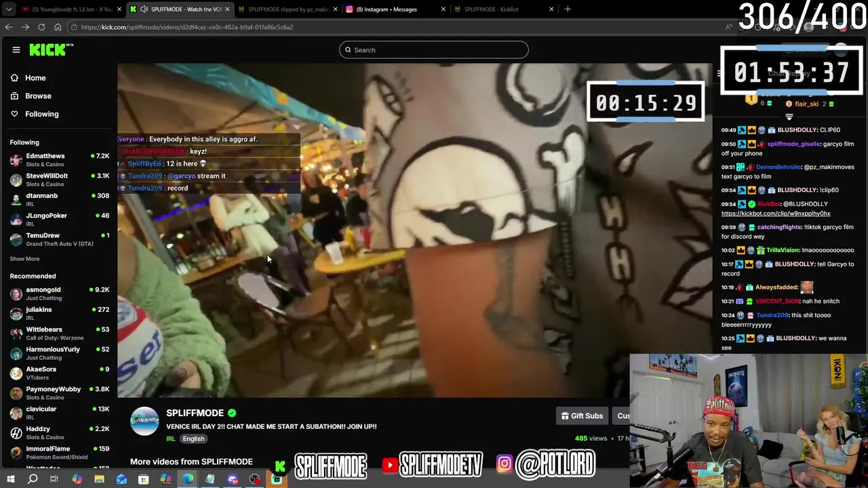Click Tundra209 username in chat replay
This screenshot has width=868, height=488.
[772, 315]
